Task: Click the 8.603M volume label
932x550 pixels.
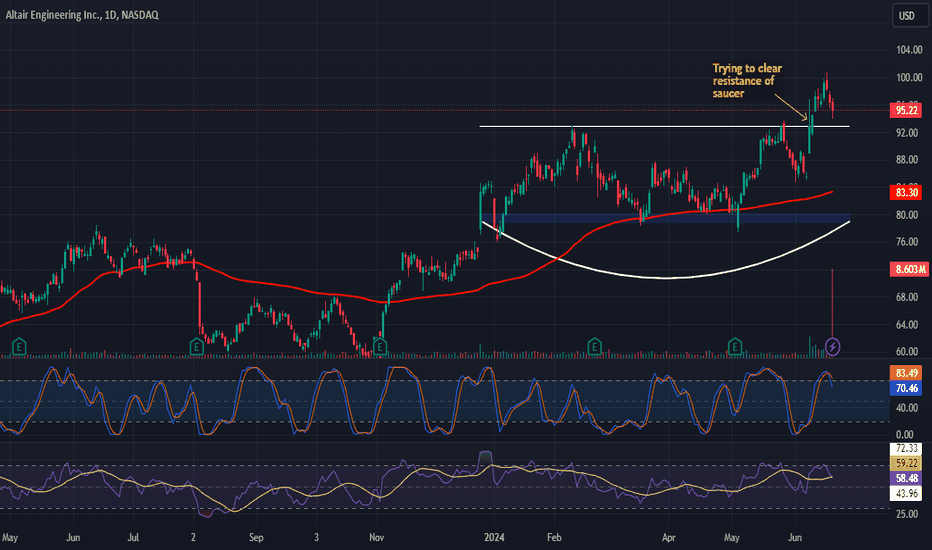Action: 909,269
